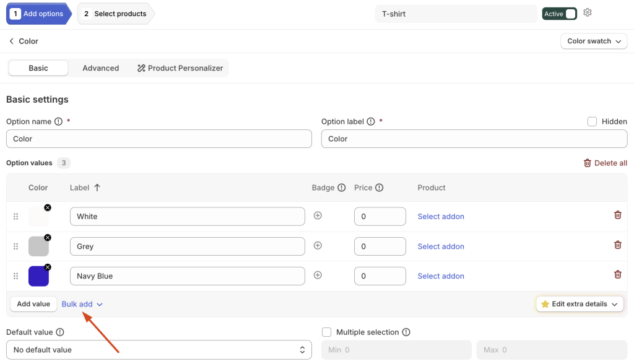Viewport: 634px width, 364px height.
Task: Pick the Navy Blue color swatch
Action: [x=38, y=276]
